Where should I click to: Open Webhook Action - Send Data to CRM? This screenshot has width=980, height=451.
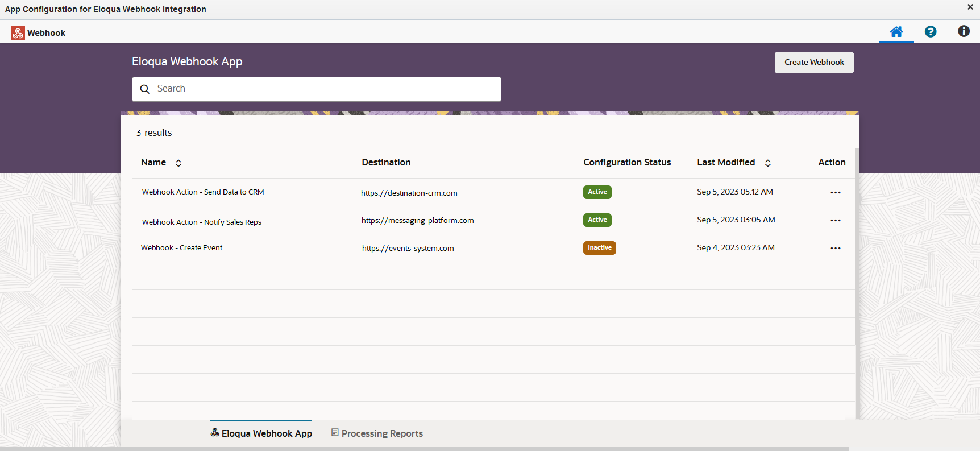[x=203, y=192]
